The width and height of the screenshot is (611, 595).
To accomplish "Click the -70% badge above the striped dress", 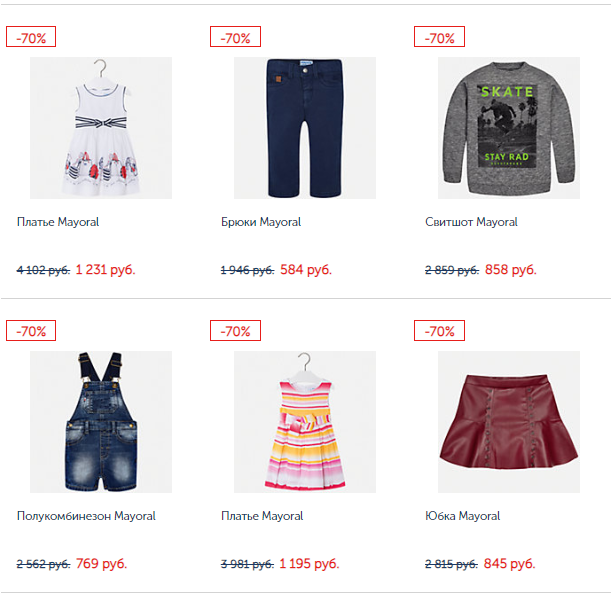I will [x=235, y=331].
